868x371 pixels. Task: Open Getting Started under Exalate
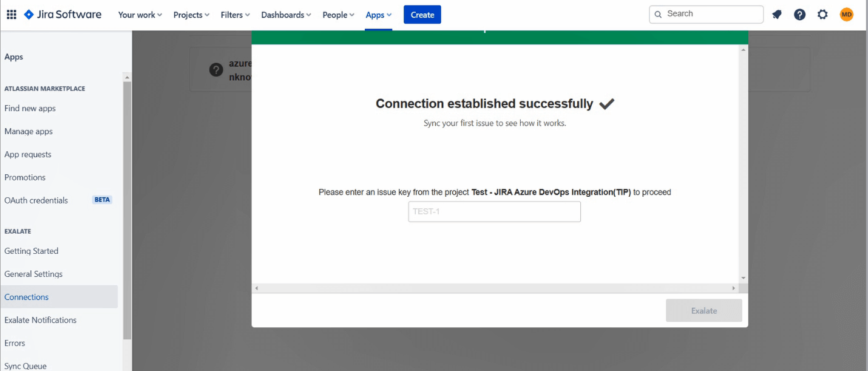32,251
